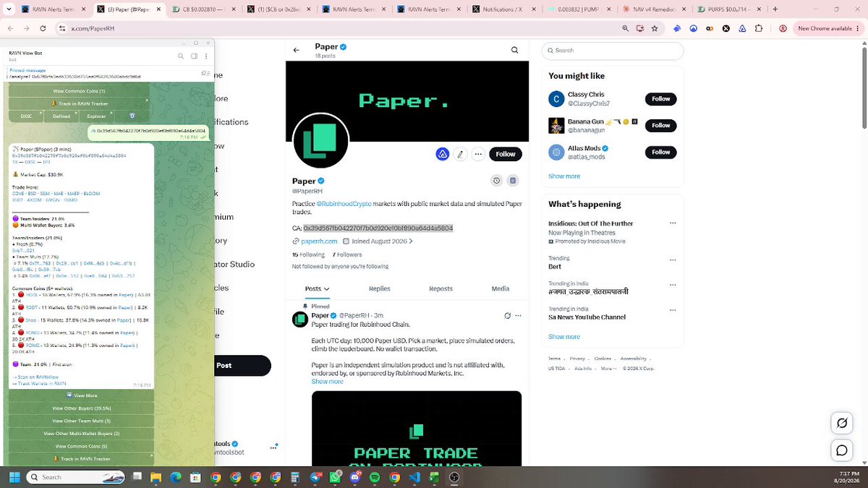Open Spotify from the taskbar
This screenshot has height=488, width=868.
(375, 477)
